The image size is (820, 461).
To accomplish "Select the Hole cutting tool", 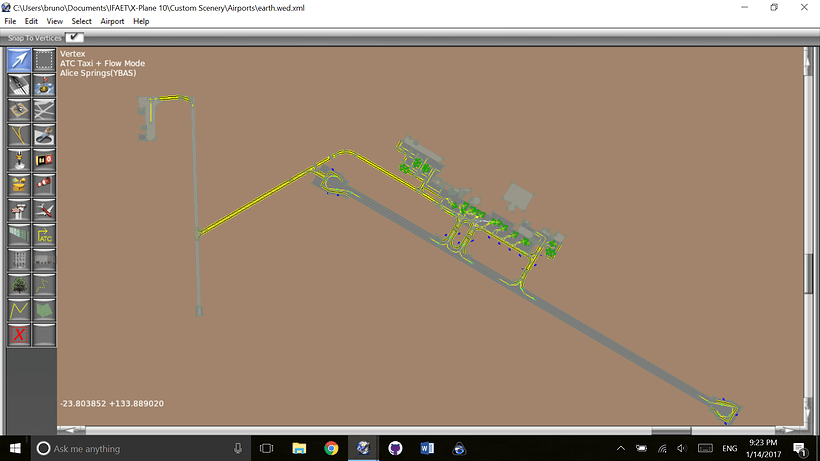I will [x=44, y=135].
